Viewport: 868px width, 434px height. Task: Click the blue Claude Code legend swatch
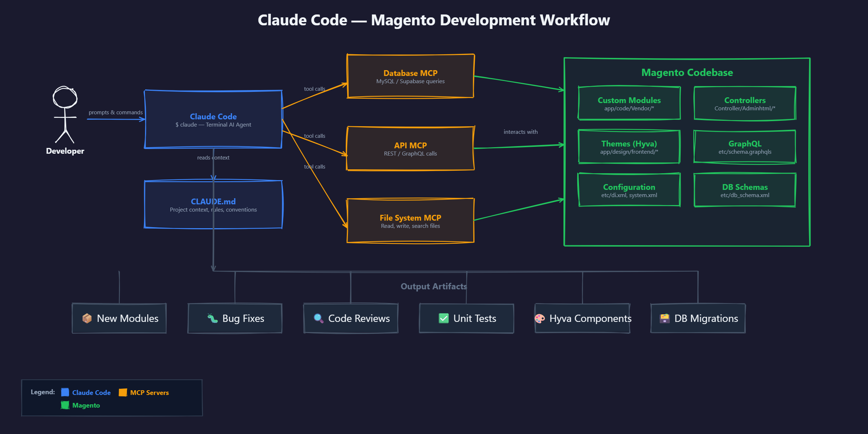coord(65,392)
